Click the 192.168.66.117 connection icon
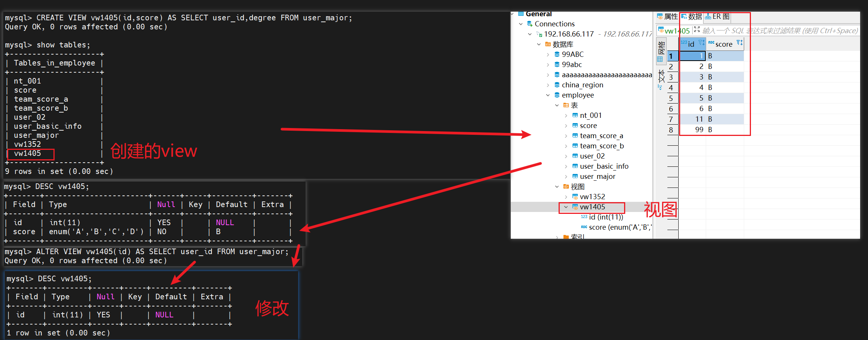868x340 pixels. click(x=539, y=34)
